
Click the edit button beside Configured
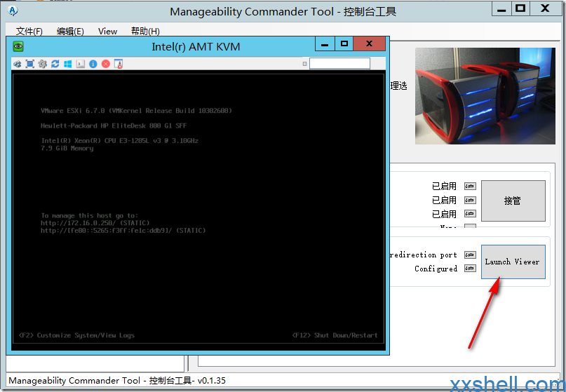point(470,269)
